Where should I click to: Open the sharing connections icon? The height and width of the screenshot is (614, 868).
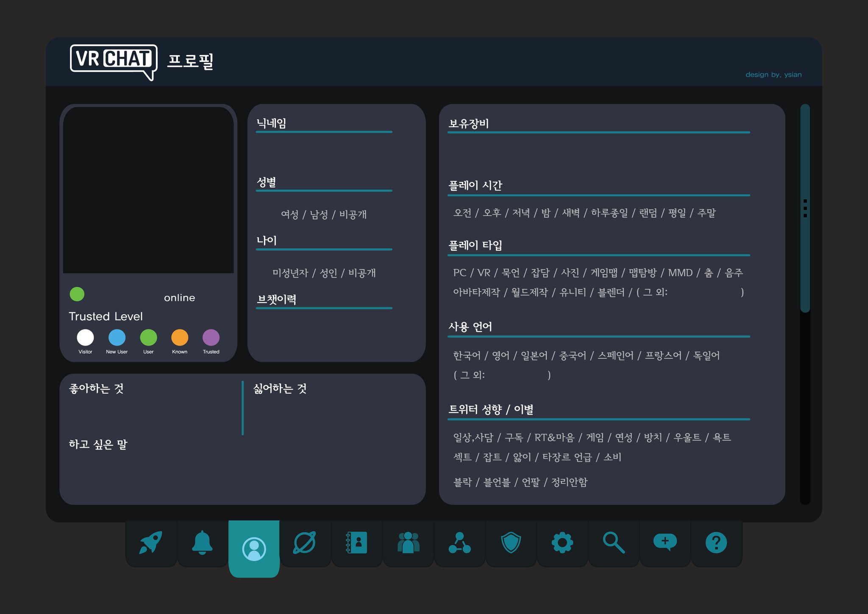click(x=460, y=543)
